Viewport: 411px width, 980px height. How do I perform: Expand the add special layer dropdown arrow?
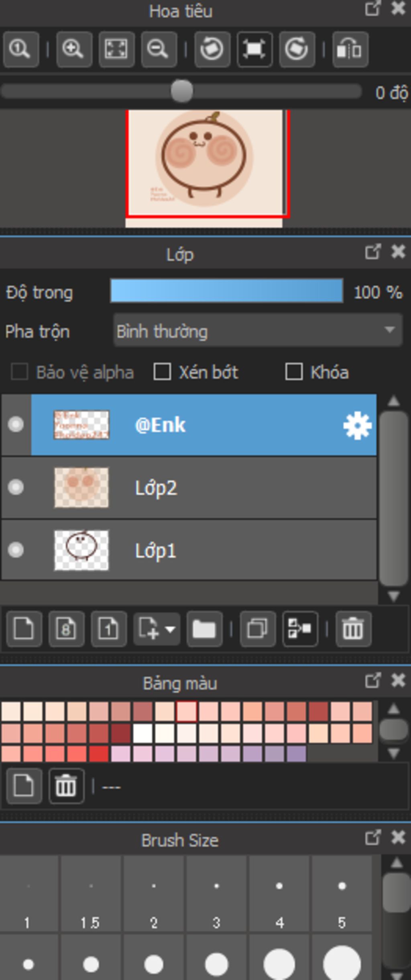click(171, 629)
